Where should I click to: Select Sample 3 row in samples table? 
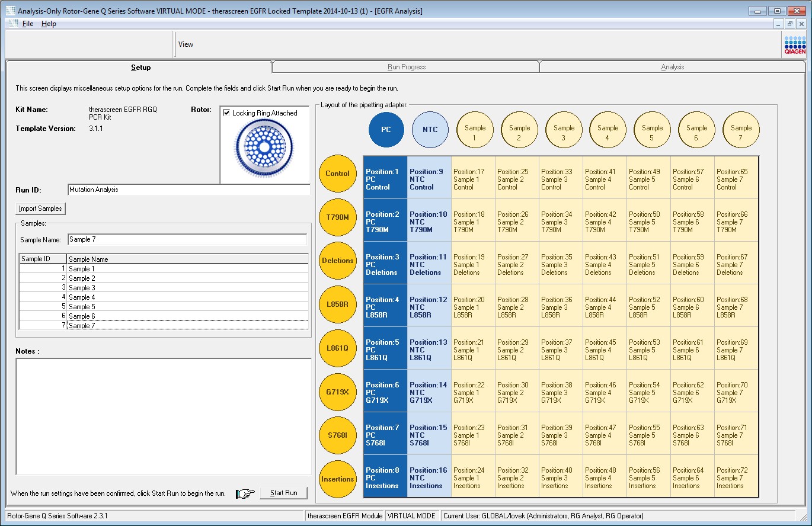coord(164,288)
